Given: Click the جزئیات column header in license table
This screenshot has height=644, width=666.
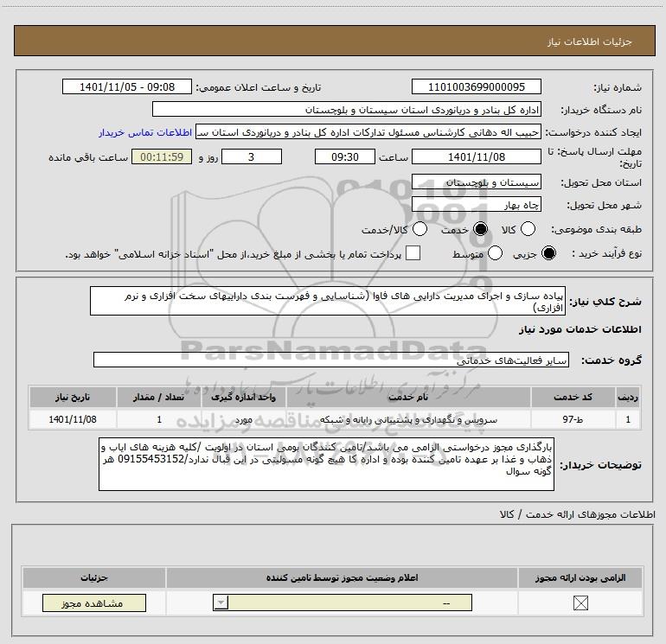Looking at the screenshot, I should click(94, 577).
